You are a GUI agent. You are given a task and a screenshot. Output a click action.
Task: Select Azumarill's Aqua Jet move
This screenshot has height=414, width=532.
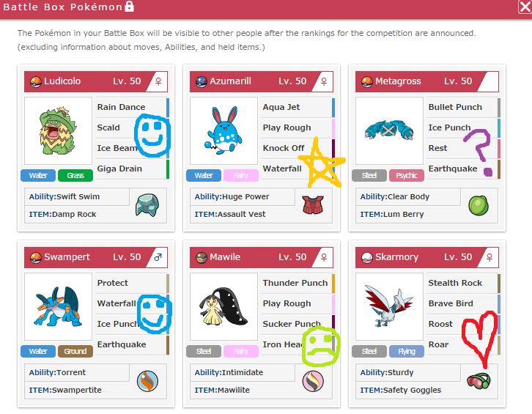point(298,107)
